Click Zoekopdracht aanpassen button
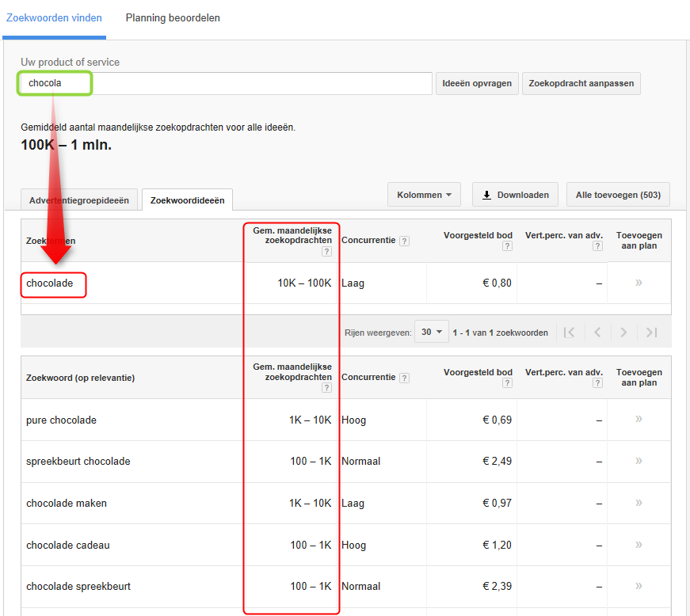 coord(581,83)
